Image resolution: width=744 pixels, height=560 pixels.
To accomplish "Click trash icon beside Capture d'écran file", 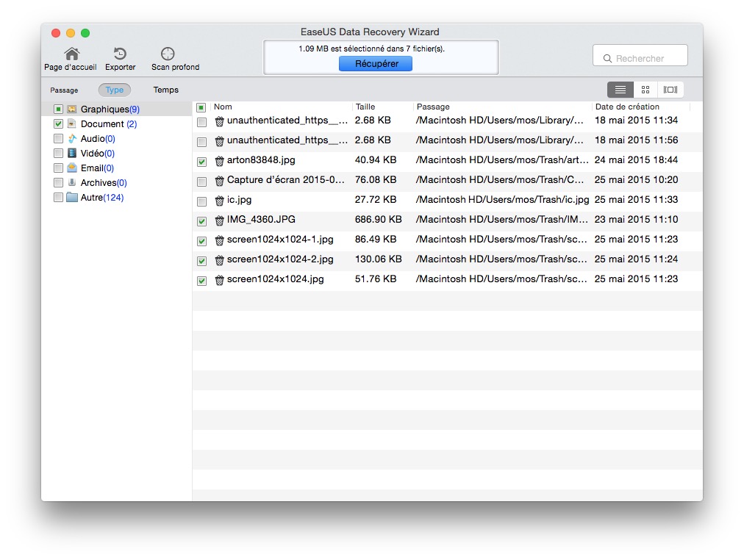I will (219, 181).
